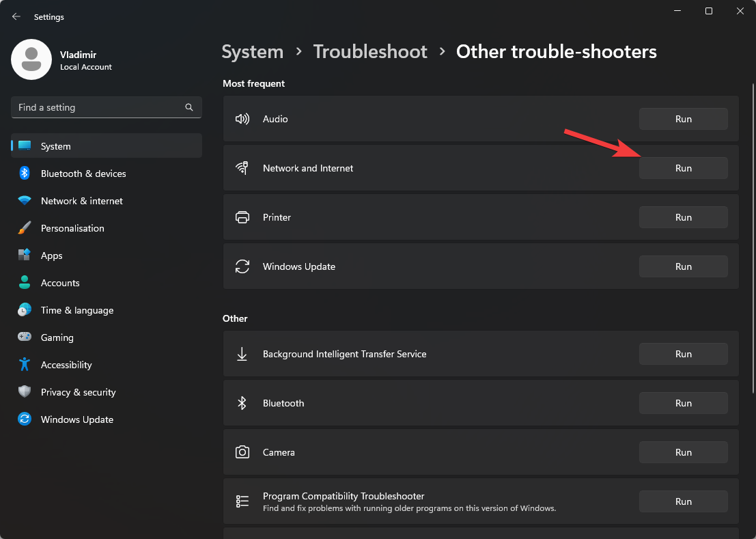Select the Accessibility figure icon
Image resolution: width=756 pixels, height=539 pixels.
pos(25,365)
